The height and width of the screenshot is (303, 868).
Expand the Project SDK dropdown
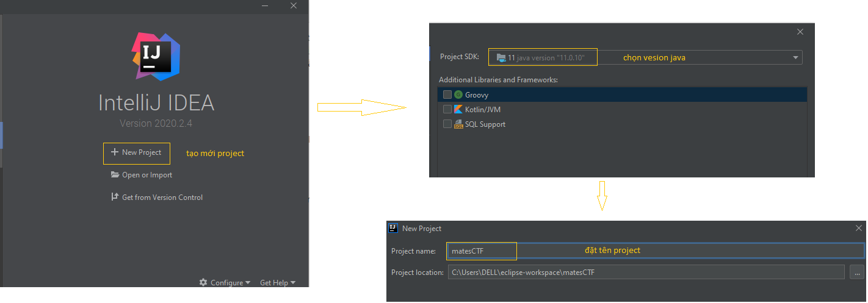coord(795,57)
